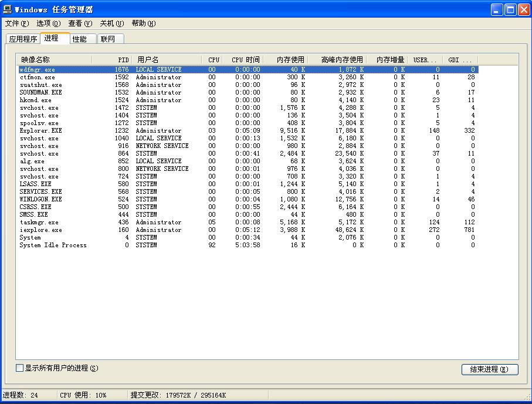This screenshot has width=532, height=404.
Task: Select svchost.exe with PID 864
Action: (248, 154)
